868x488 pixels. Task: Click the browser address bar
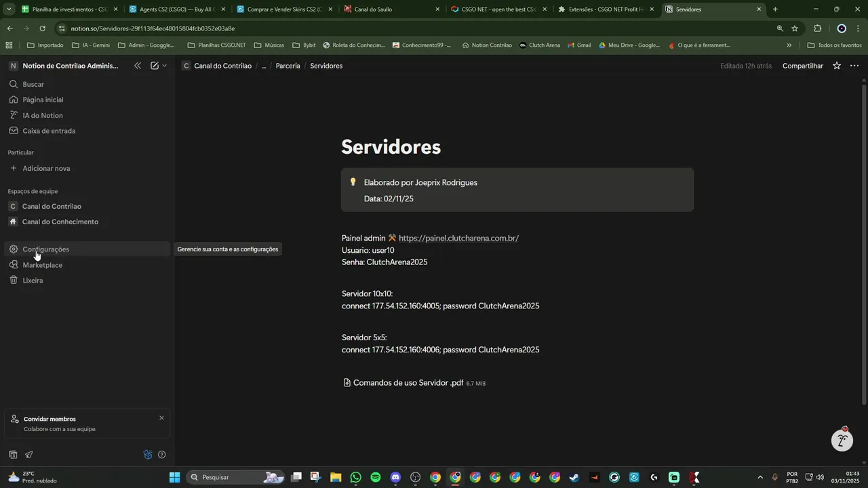[x=420, y=28]
